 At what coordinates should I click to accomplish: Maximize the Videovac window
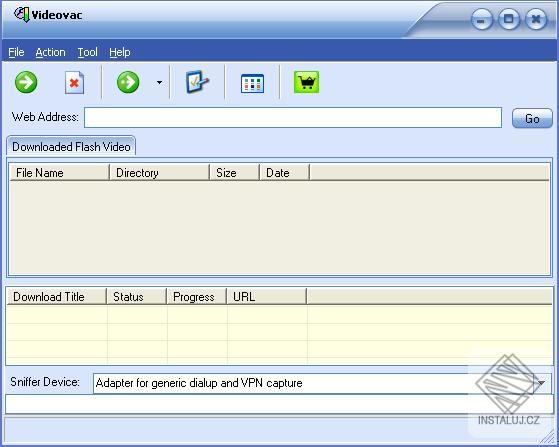[x=509, y=20]
